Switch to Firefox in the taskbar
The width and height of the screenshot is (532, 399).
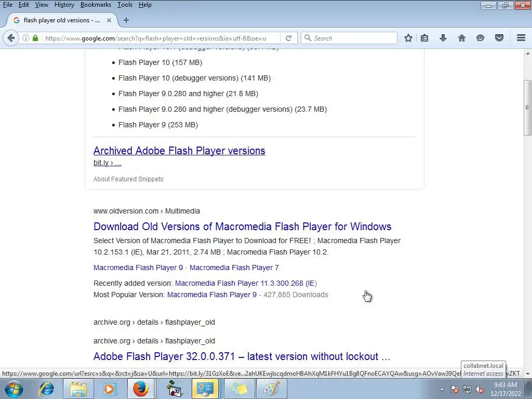(x=140, y=389)
